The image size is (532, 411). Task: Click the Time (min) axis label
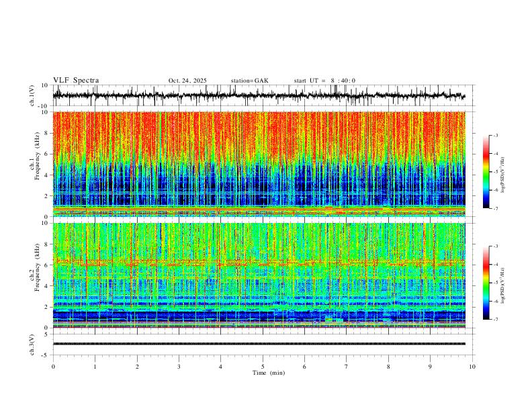click(269, 373)
